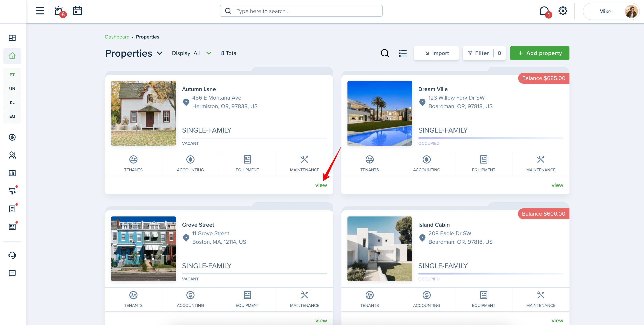This screenshot has width=644, height=325.
Task: Open Equipment for Island Cabin
Action: (x=484, y=299)
